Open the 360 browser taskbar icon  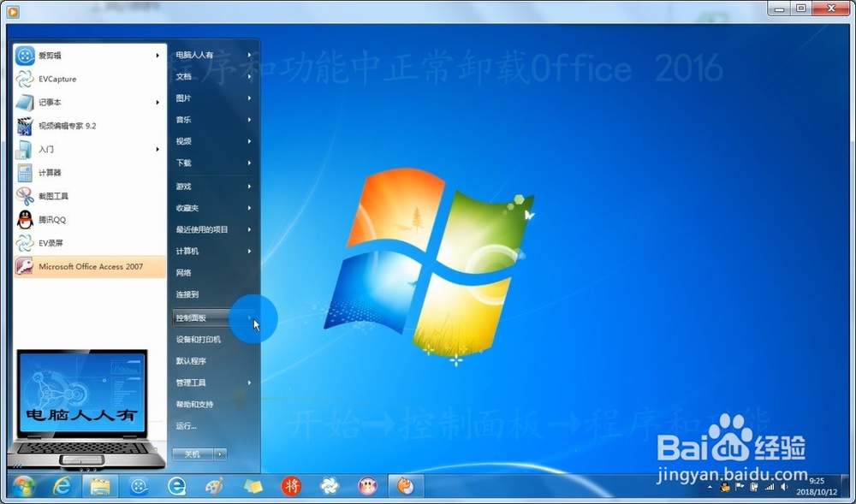[176, 485]
